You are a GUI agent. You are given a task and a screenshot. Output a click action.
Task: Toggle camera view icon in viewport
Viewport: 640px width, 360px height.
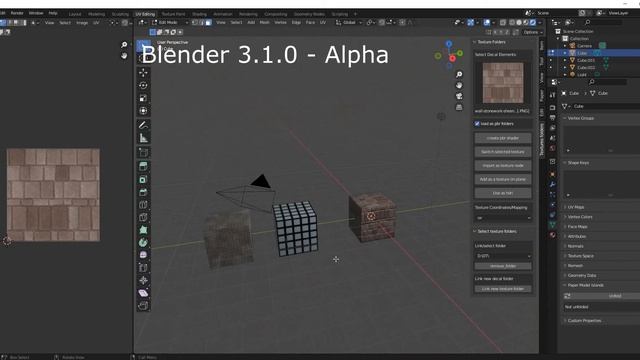coord(459,96)
